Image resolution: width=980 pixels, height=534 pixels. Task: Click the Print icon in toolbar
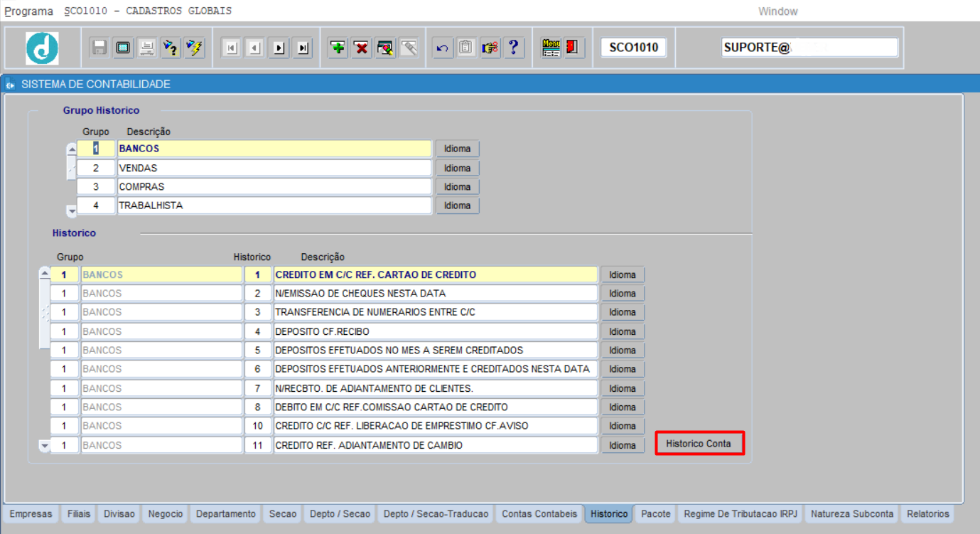[146, 48]
